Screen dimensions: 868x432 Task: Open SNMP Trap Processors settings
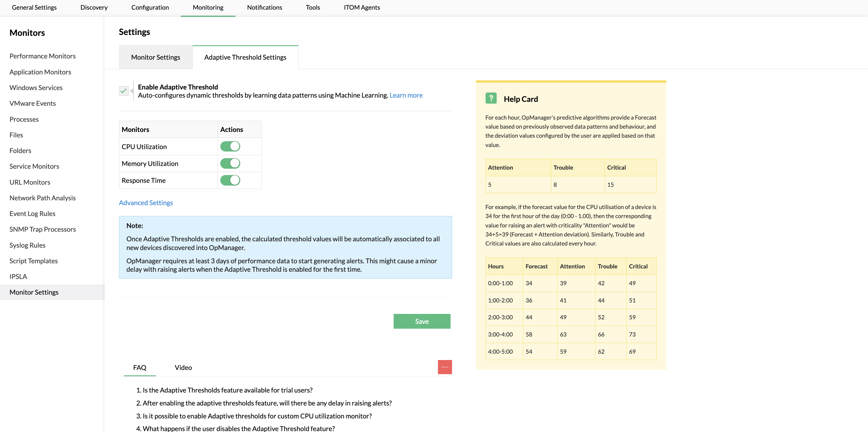pos(42,229)
